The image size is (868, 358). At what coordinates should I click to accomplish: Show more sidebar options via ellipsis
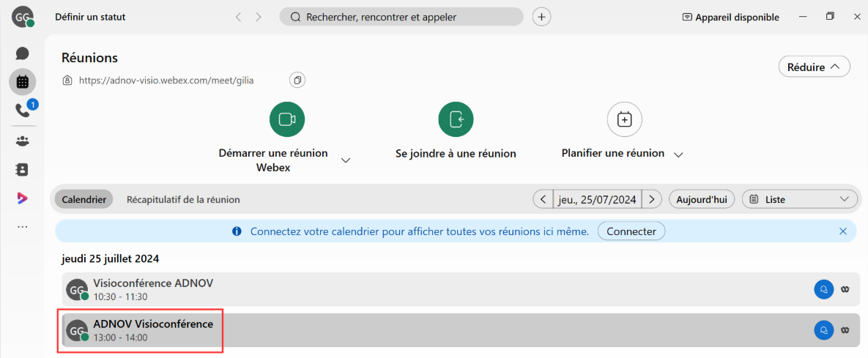coord(22,227)
